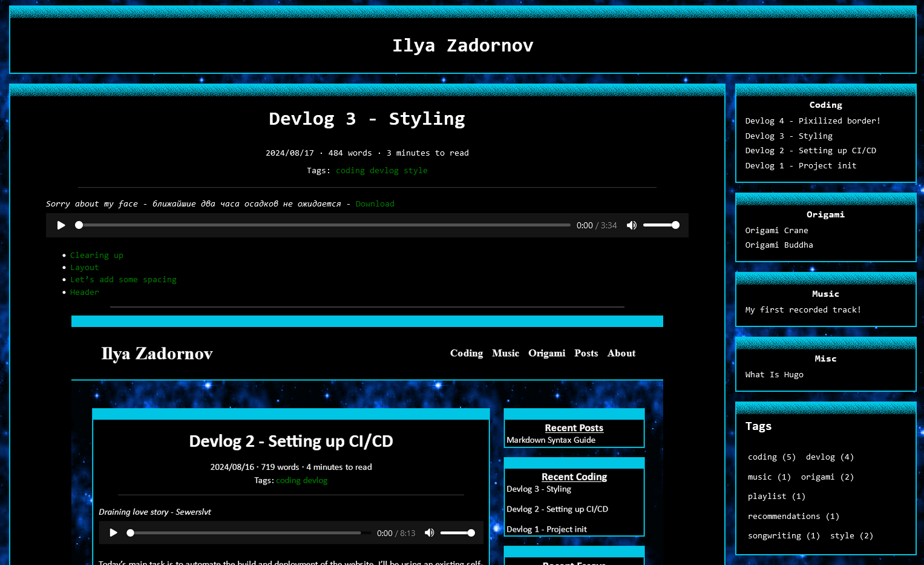This screenshot has height=565, width=924.
Task: Open the Origami Buddha post
Action: point(779,245)
